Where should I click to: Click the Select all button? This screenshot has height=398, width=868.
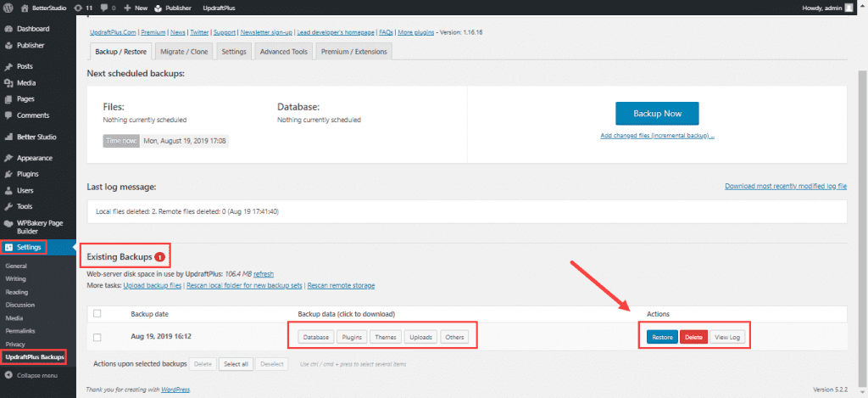coord(236,364)
